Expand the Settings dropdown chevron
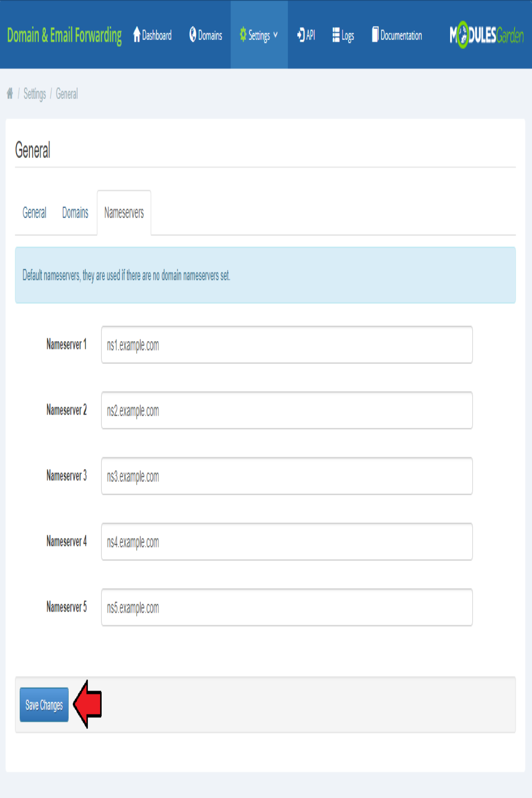The height and width of the screenshot is (798, 532). click(276, 35)
